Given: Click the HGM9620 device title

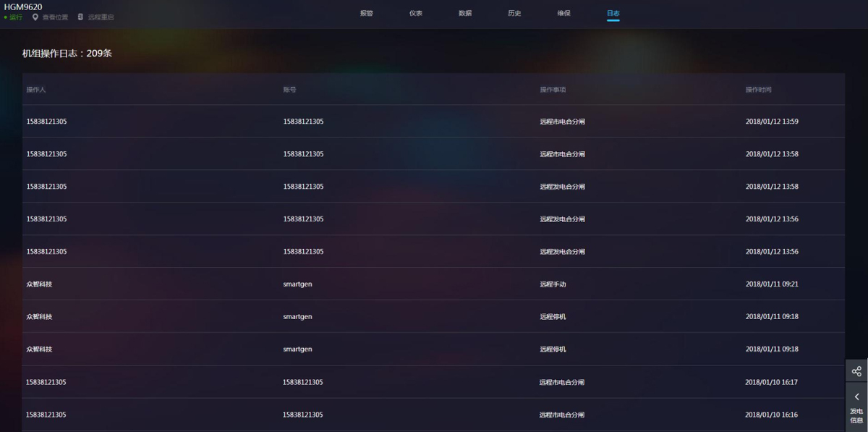Looking at the screenshot, I should click(23, 7).
